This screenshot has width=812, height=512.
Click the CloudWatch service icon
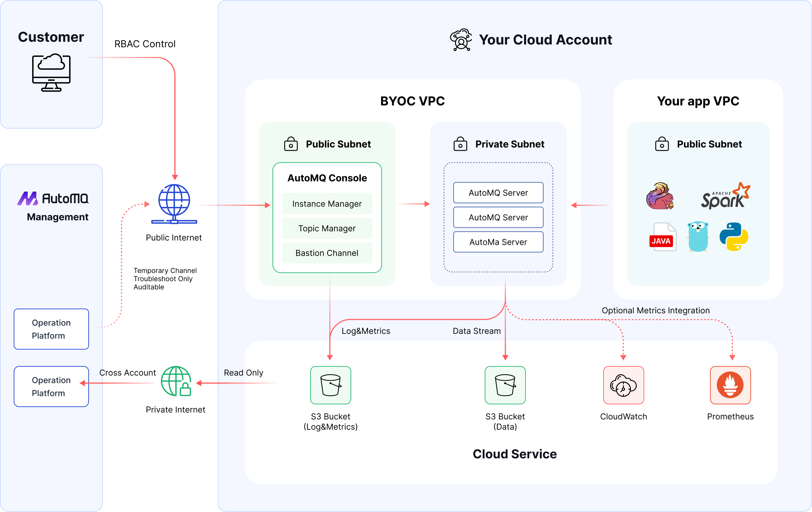click(623, 385)
